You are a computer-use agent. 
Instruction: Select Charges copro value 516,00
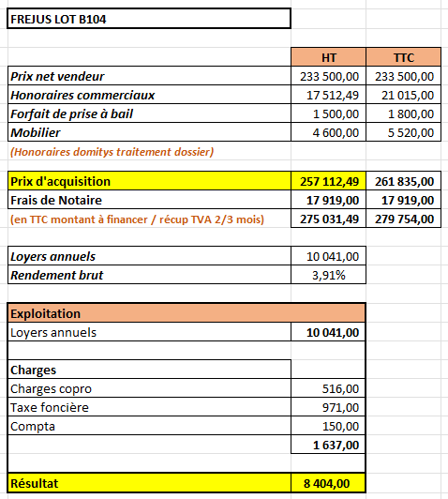point(328,388)
